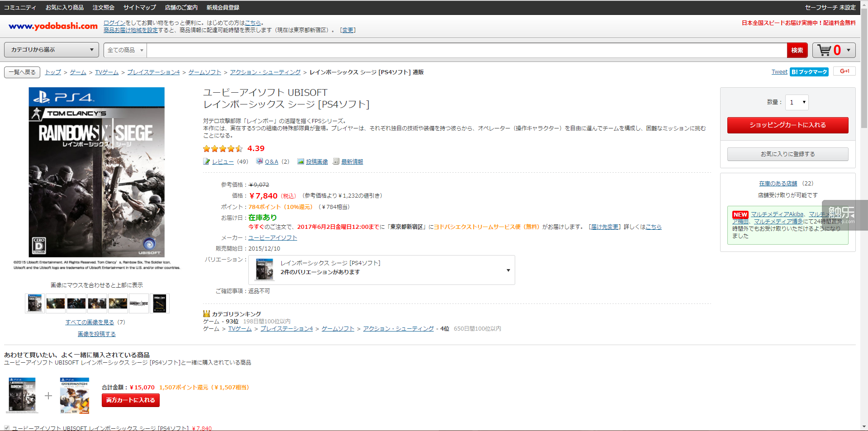The width and height of the screenshot is (868, 431).
Task: Open the カテゴリから選ぶ category dropdown
Action: 52,50
